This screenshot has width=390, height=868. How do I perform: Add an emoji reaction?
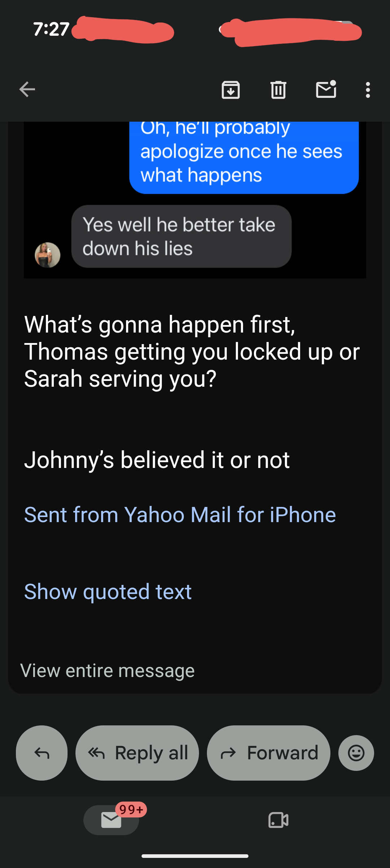(x=356, y=753)
